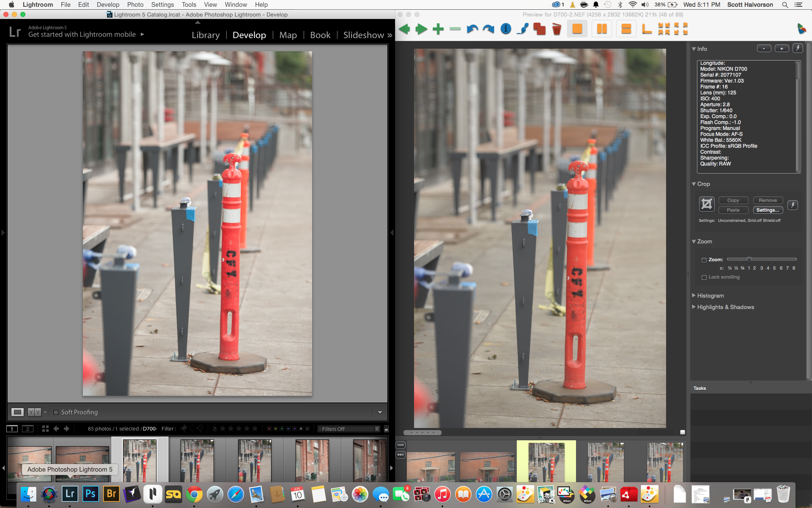This screenshot has height=508, width=812.
Task: Click the red copy files icon
Action: [x=539, y=29]
